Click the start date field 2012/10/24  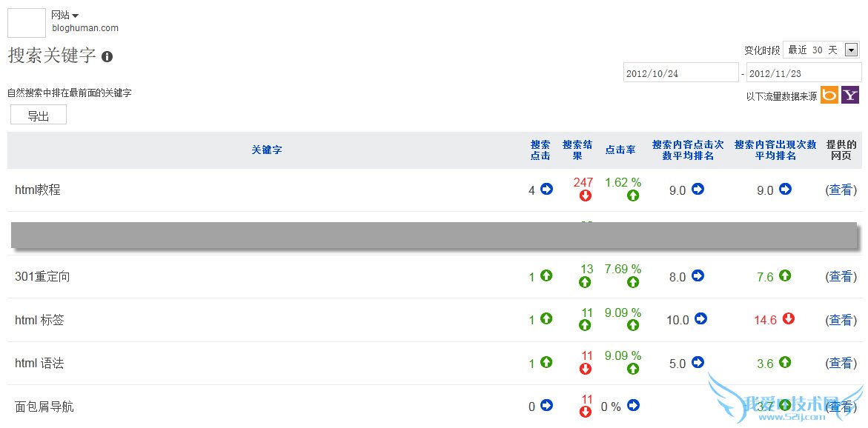(680, 73)
